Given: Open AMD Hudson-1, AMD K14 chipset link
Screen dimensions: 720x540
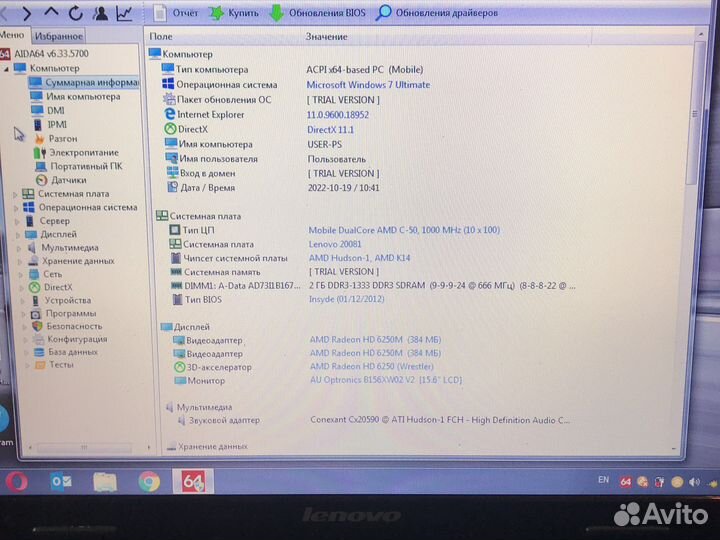Looking at the screenshot, I should coord(360,258).
